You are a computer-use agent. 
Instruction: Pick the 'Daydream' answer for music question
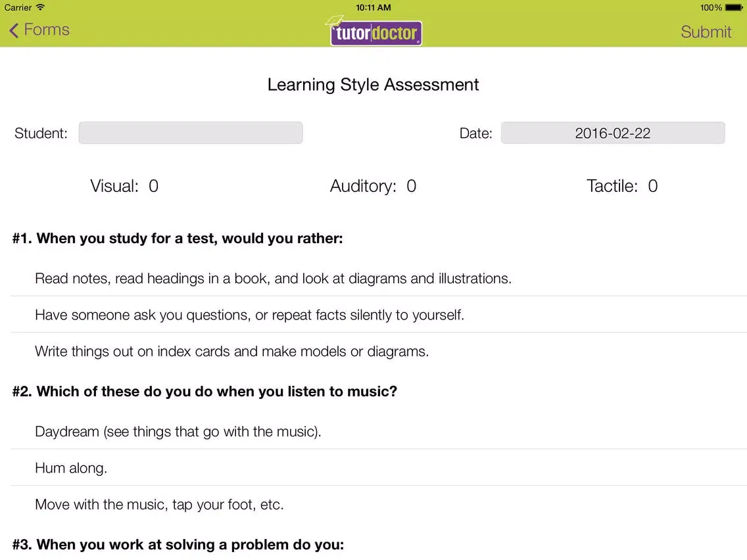[x=379, y=431]
